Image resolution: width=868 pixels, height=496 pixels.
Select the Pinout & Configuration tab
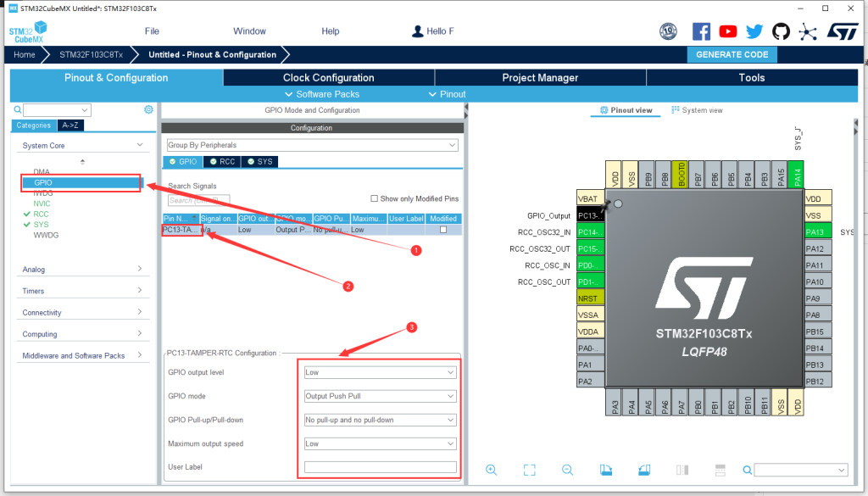tap(116, 77)
